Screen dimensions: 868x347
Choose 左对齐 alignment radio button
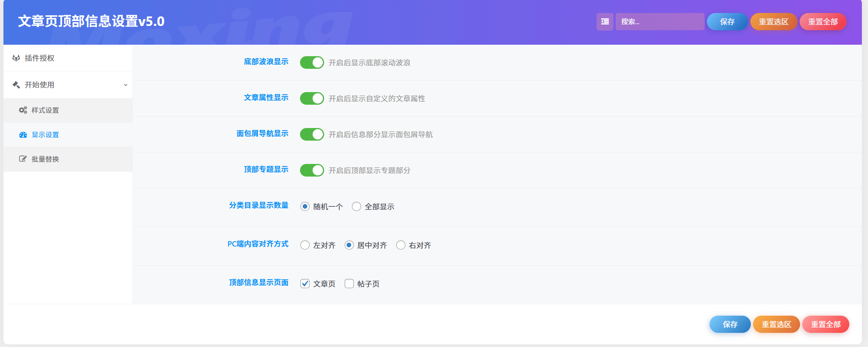click(x=305, y=245)
